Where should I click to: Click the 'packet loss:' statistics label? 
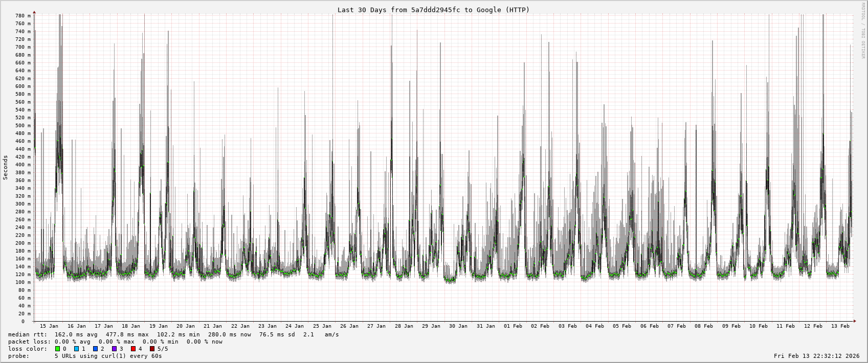(29, 342)
